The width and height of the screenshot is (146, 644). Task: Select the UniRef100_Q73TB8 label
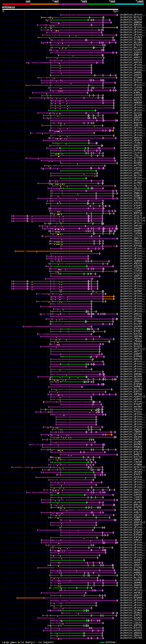tap(131, 158)
